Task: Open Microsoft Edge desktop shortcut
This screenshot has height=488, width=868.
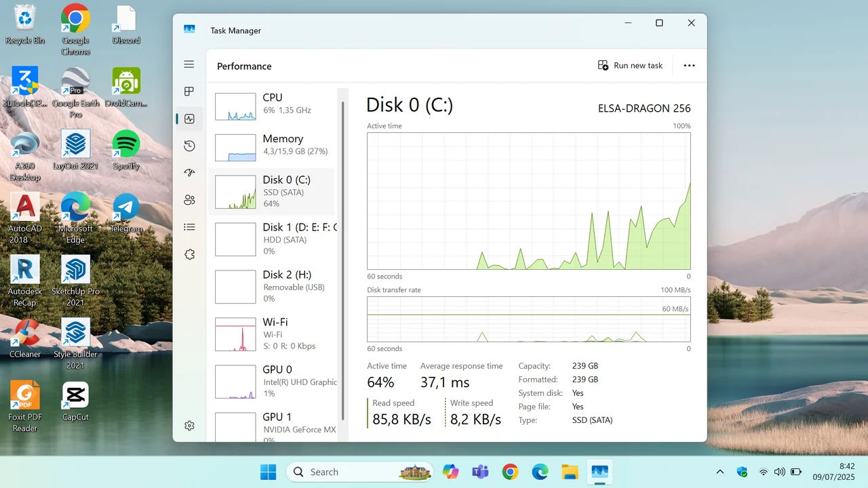Action: (x=75, y=218)
